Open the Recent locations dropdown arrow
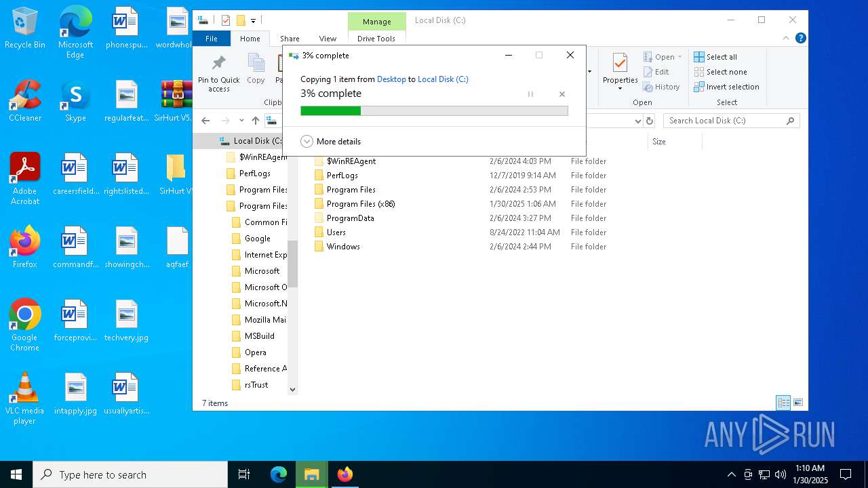Screen dimensions: 868x488 tap(241, 121)
